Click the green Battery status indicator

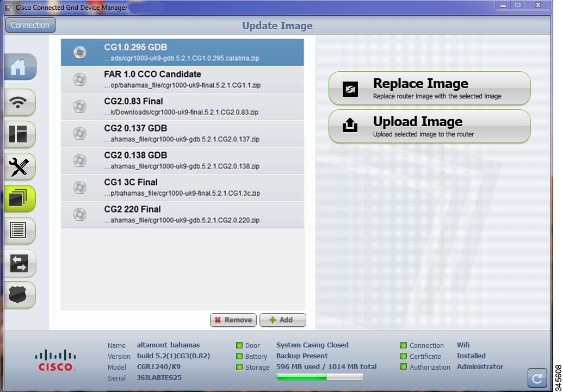click(x=239, y=356)
